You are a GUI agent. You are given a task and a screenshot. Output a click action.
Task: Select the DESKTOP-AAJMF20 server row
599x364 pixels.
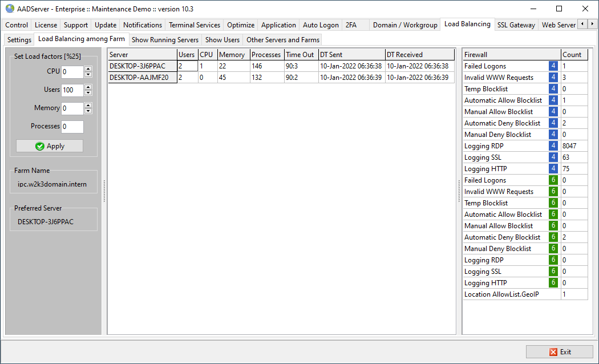click(x=142, y=78)
